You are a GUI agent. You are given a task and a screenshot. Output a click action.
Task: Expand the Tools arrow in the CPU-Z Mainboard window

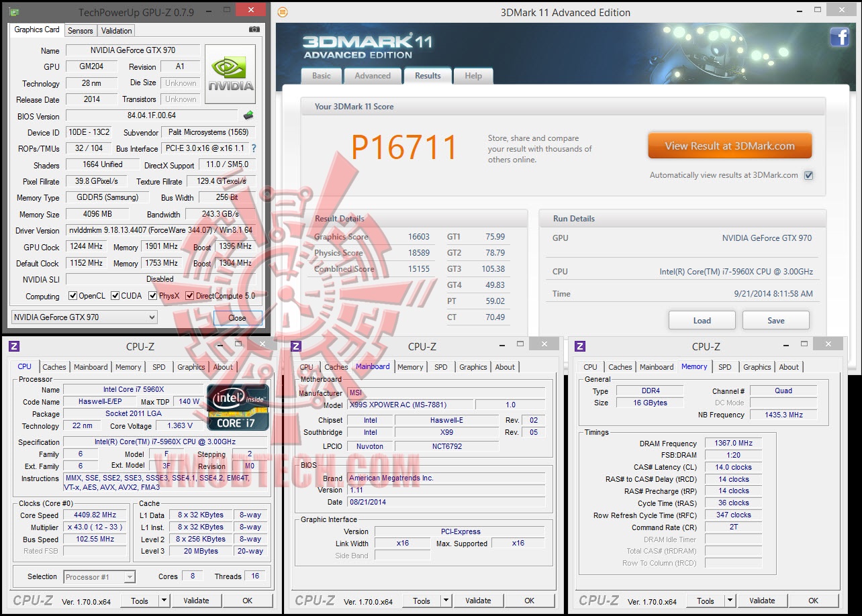click(x=446, y=601)
